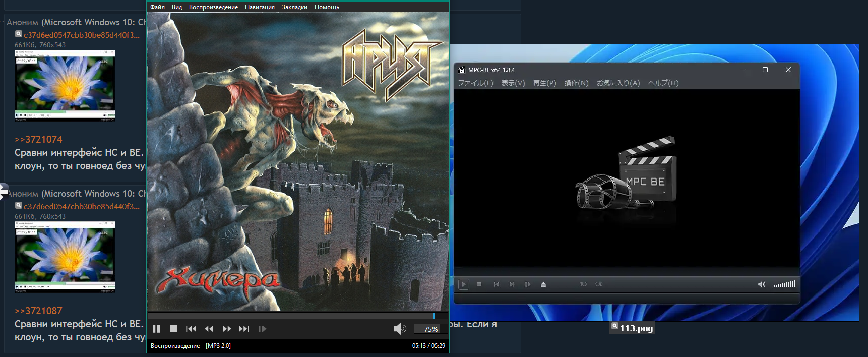Viewport: 868px width, 357px height.
Task: Expand the flower thumbnail above >>3721087
Action: [65, 257]
